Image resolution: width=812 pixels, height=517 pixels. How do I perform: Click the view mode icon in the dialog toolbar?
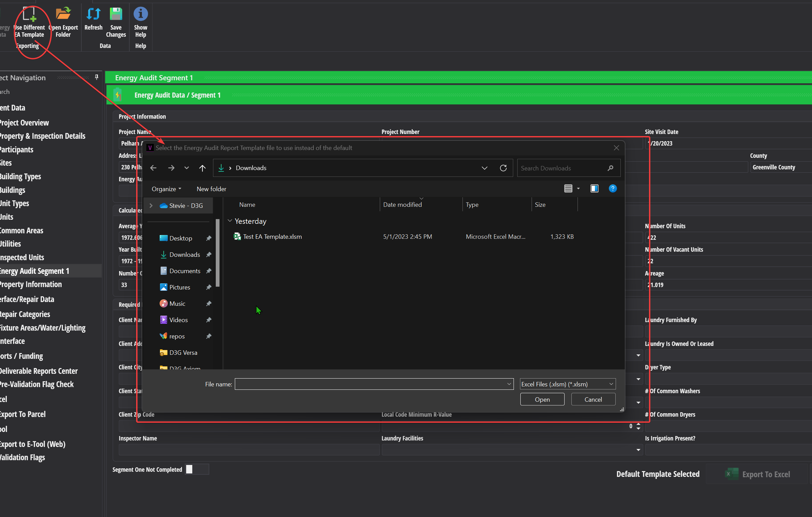click(x=569, y=188)
